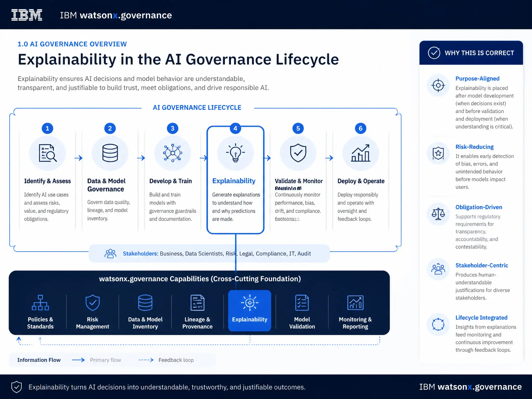Click the Obligation-Driven heading link
The height and width of the screenshot is (399, 532).
479,207
